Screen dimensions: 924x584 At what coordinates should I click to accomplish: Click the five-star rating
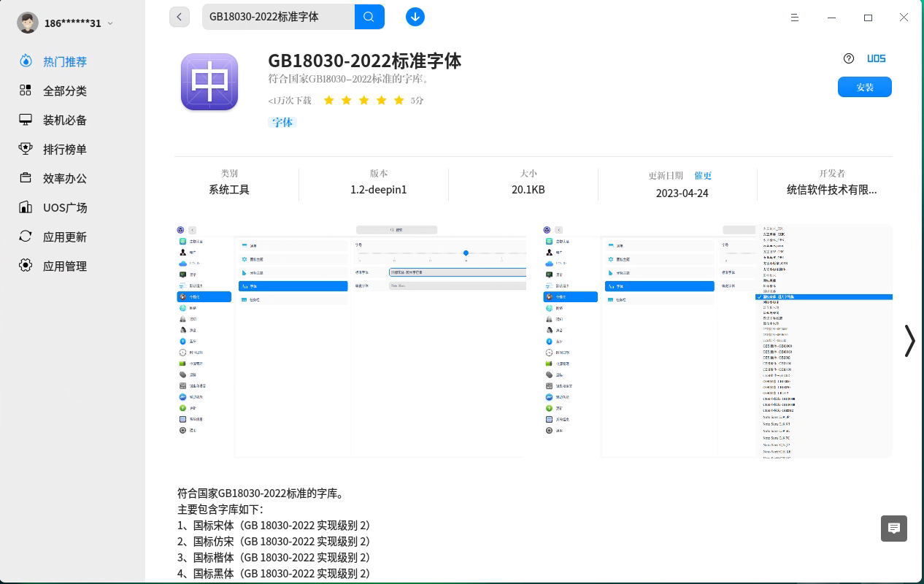(x=363, y=101)
